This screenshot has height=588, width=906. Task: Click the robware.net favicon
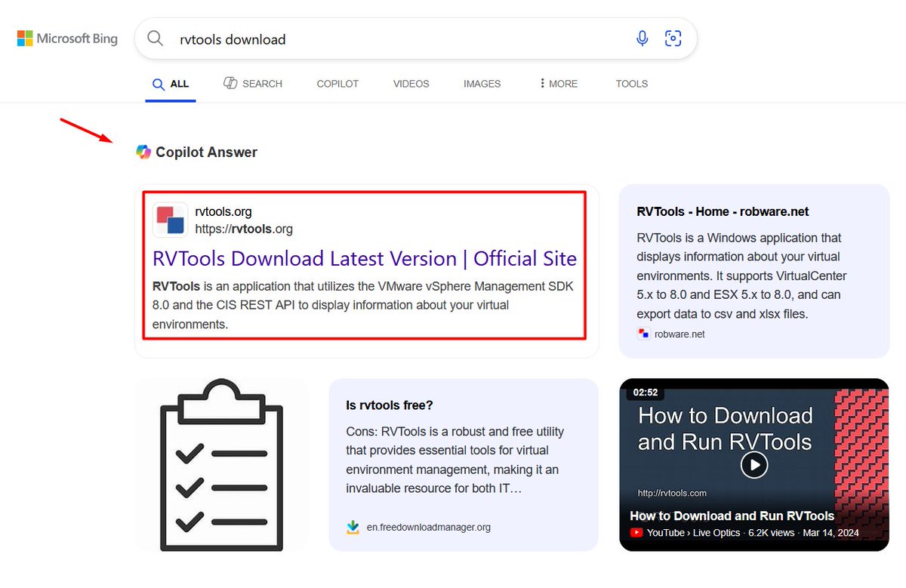point(643,333)
